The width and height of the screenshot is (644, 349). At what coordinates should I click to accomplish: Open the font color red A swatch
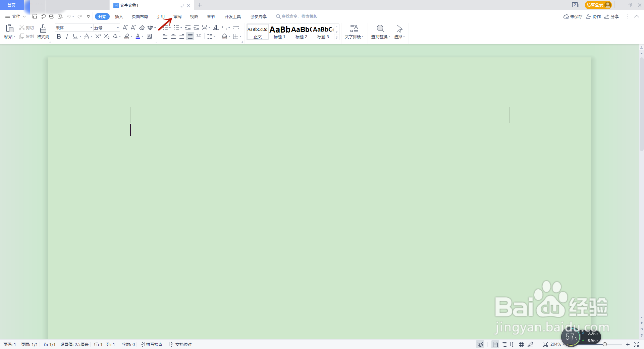(x=138, y=36)
